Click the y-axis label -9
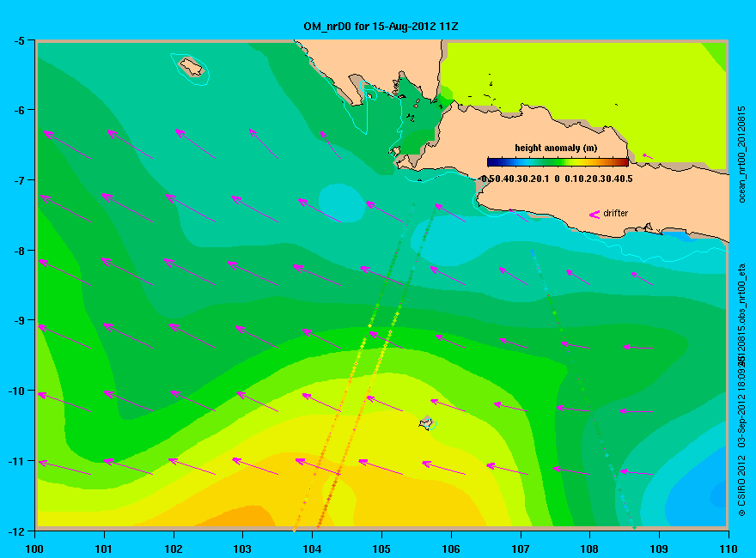 pos(19,320)
